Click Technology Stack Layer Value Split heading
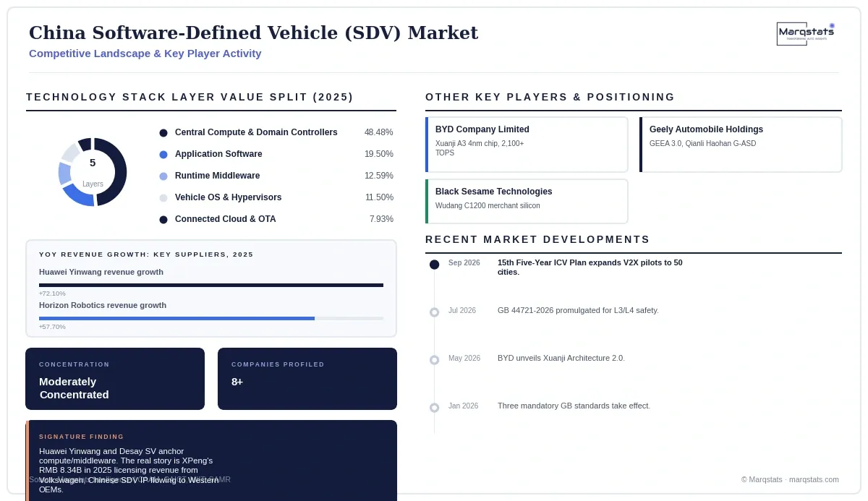The height and width of the screenshot is (501, 868). (190, 97)
